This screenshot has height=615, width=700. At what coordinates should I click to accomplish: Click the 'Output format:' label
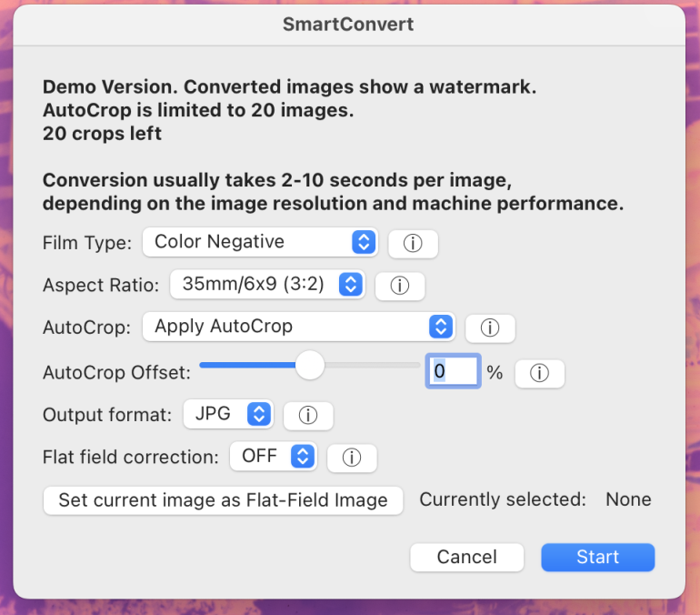tap(107, 416)
